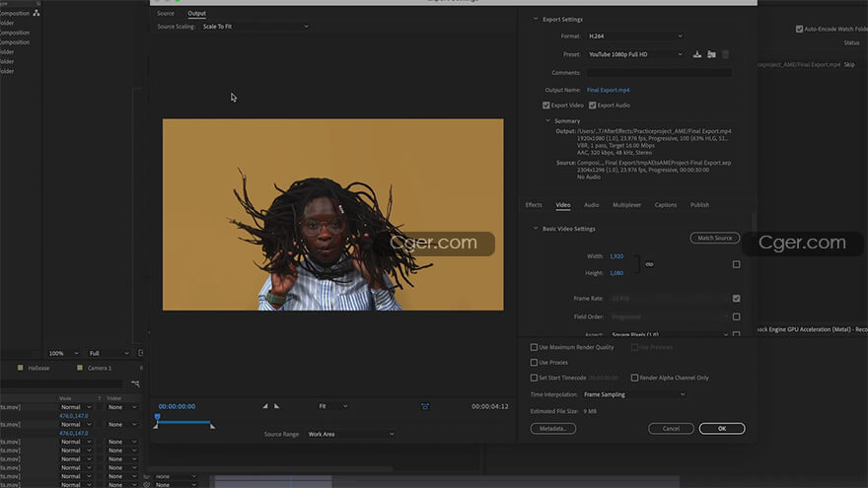Screen dimensions: 868x488
Task: Click the duration 00:00:04:12 readout
Action: click(490, 406)
